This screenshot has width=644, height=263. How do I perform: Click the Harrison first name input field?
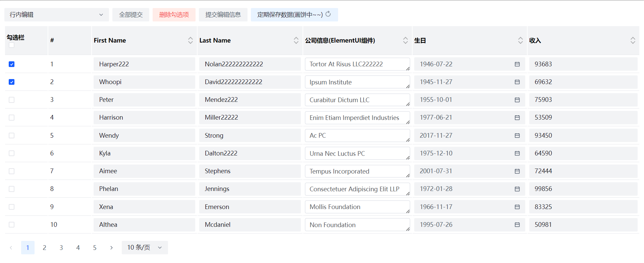tap(144, 118)
